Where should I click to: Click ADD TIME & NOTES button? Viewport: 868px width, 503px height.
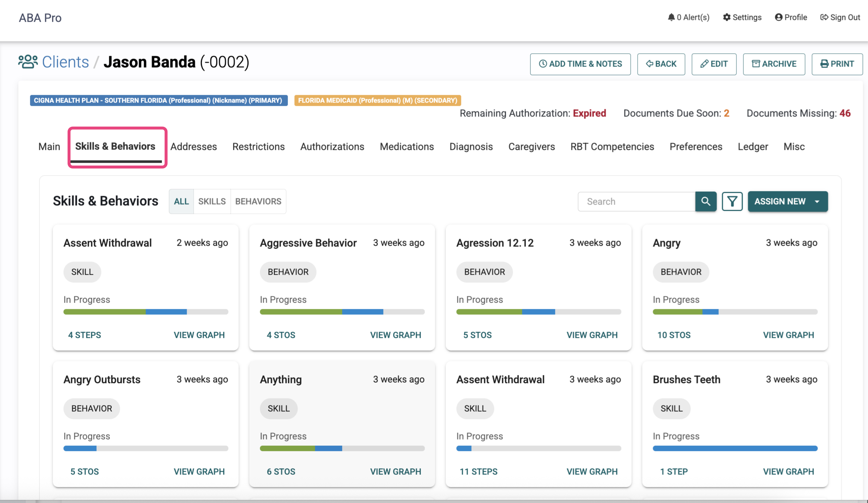click(x=580, y=64)
